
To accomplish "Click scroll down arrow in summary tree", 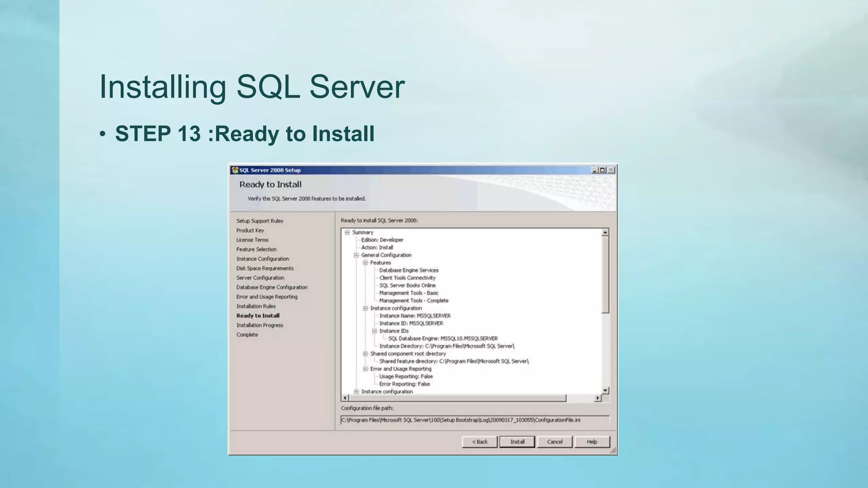I will pos(605,390).
